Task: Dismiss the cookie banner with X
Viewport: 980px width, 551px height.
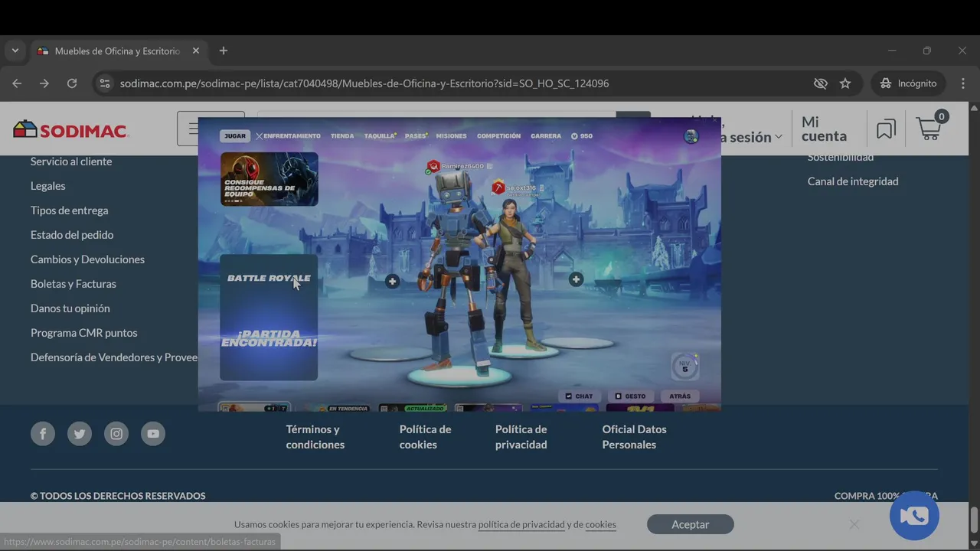Action: click(x=854, y=524)
